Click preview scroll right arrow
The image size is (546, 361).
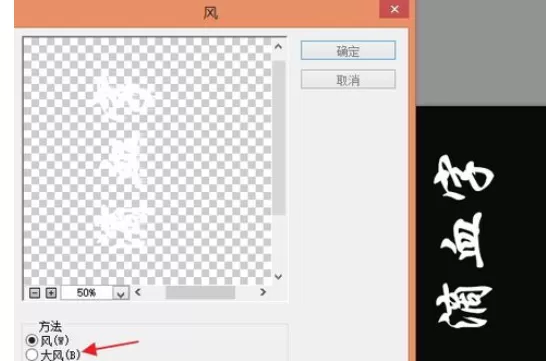[x=263, y=292]
